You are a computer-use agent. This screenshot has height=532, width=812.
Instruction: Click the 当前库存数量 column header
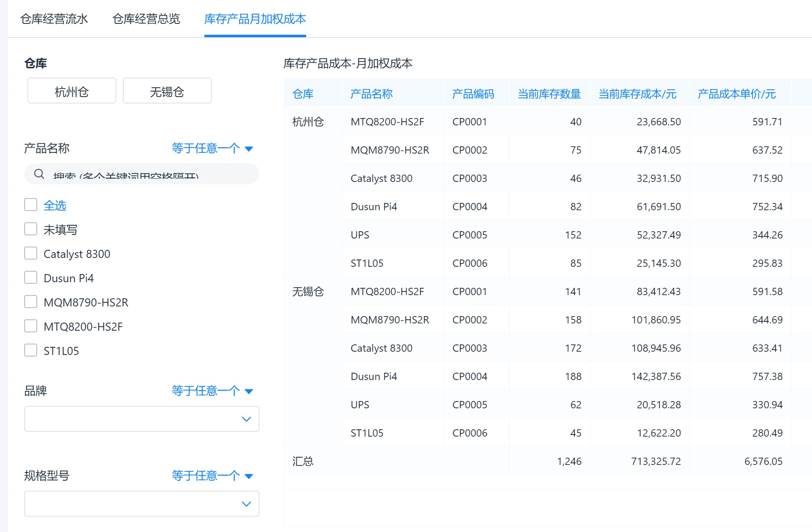point(549,94)
